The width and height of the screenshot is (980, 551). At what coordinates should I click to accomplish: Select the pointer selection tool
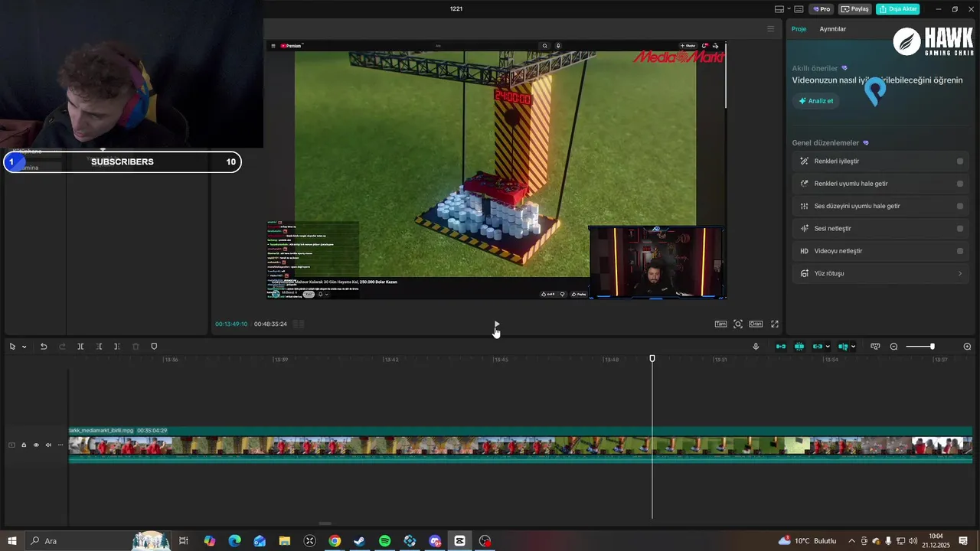[12, 347]
